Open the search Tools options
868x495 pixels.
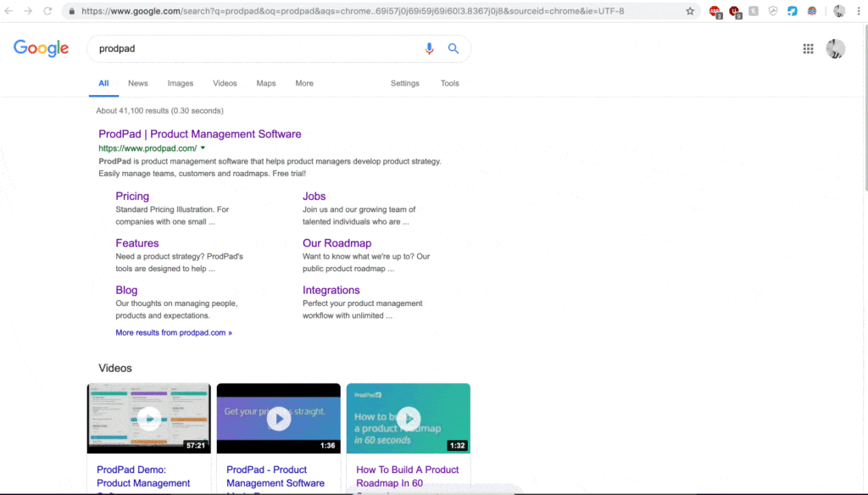click(x=449, y=83)
